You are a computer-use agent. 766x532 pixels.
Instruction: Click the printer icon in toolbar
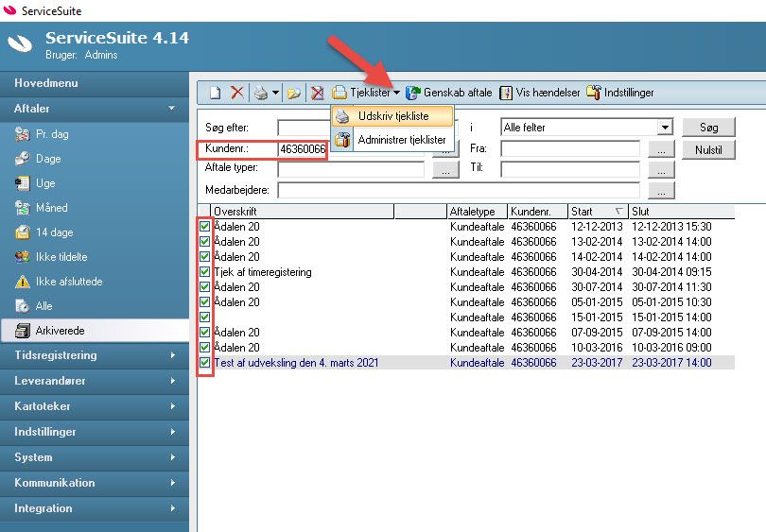coord(261,93)
